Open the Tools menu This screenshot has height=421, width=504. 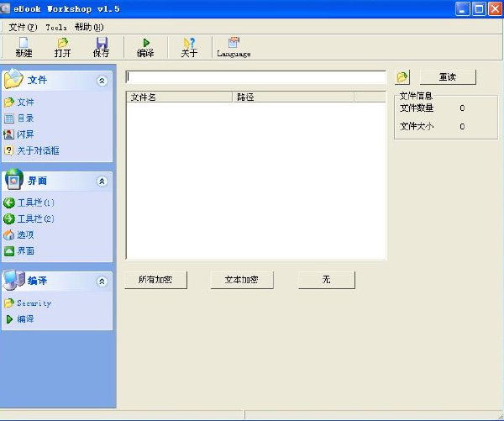tap(56, 28)
